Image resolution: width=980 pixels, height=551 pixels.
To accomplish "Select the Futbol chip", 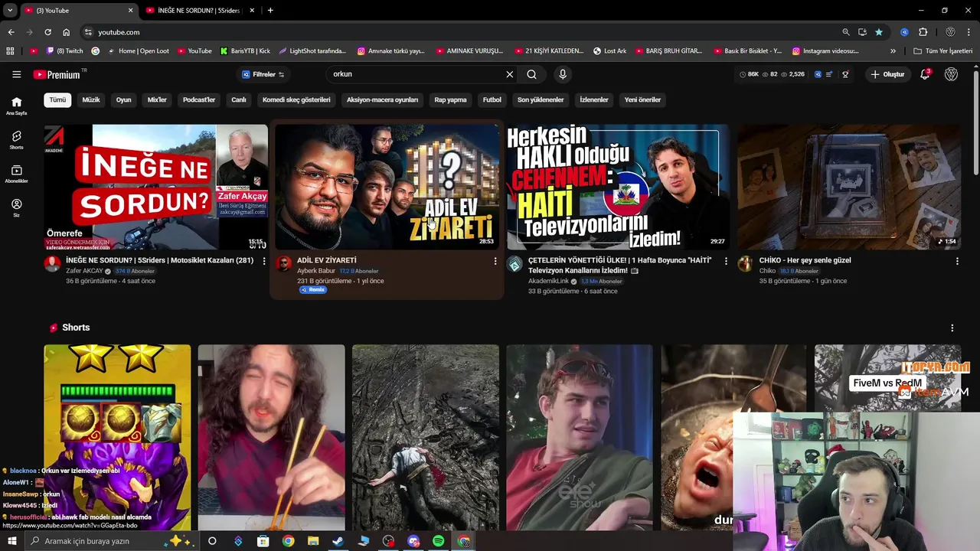I will click(x=492, y=99).
